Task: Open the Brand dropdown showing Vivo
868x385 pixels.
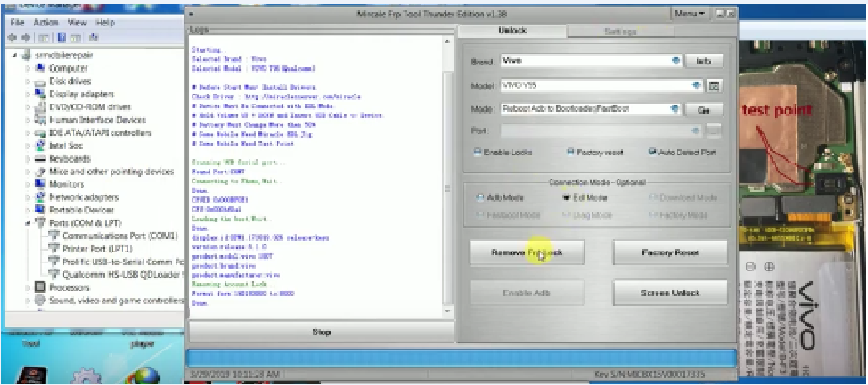Action: [676, 62]
